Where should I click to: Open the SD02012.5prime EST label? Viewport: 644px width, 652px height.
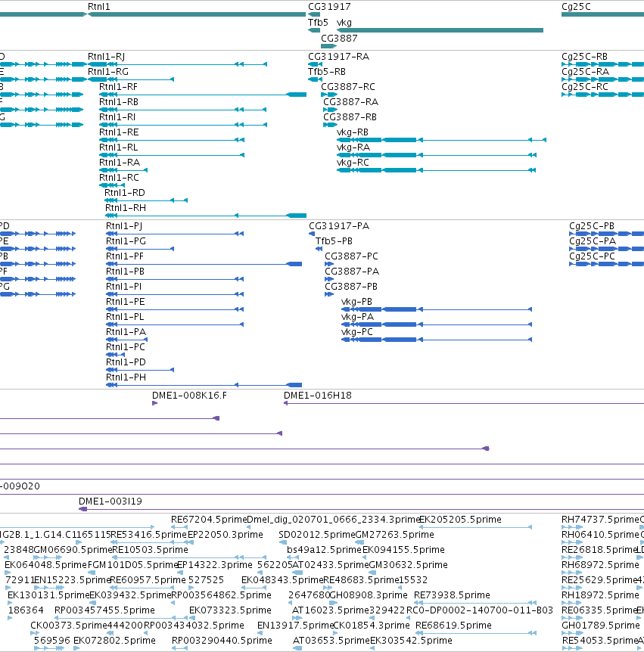317,535
